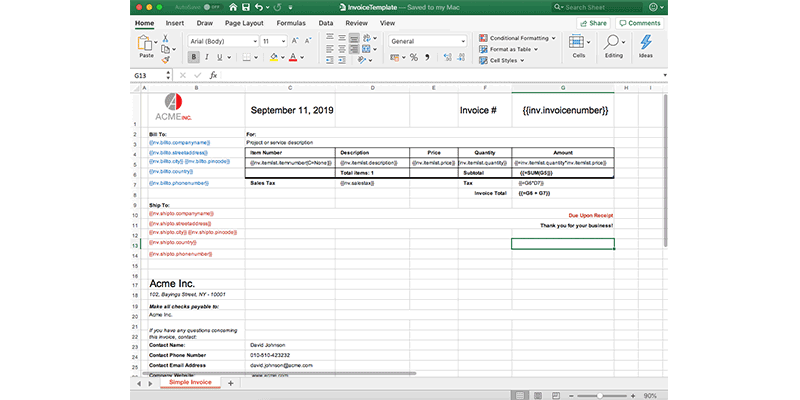Open the smiley feedback icon
Screen dimensions: 800x400
click(x=653, y=7)
